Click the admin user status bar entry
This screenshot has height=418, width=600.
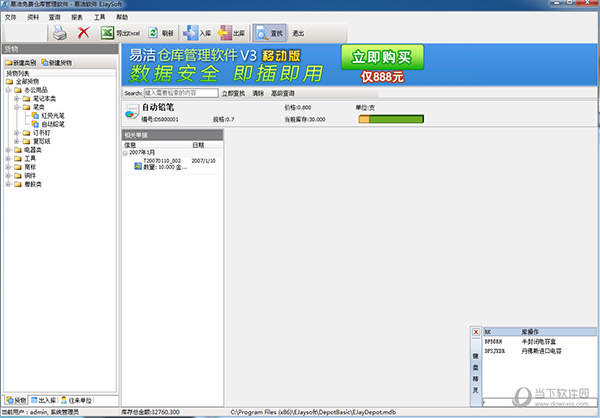41,412
